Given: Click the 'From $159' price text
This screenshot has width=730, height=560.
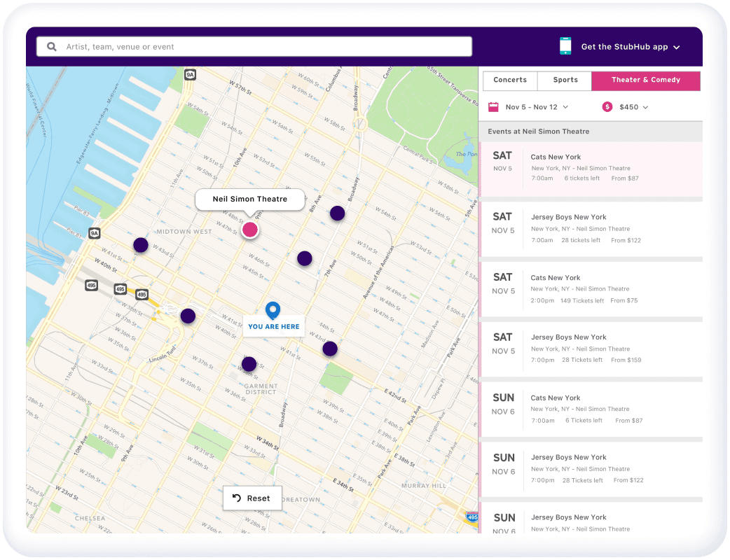Looking at the screenshot, I should pyautogui.click(x=626, y=360).
